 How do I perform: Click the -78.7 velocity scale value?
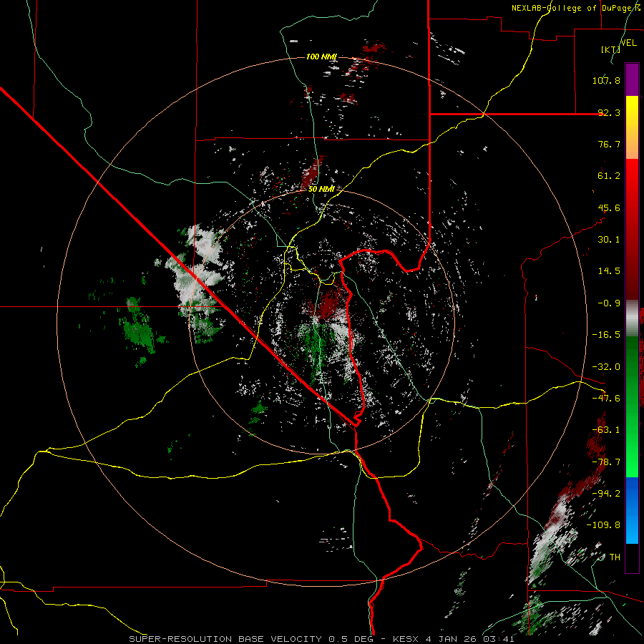(606, 462)
